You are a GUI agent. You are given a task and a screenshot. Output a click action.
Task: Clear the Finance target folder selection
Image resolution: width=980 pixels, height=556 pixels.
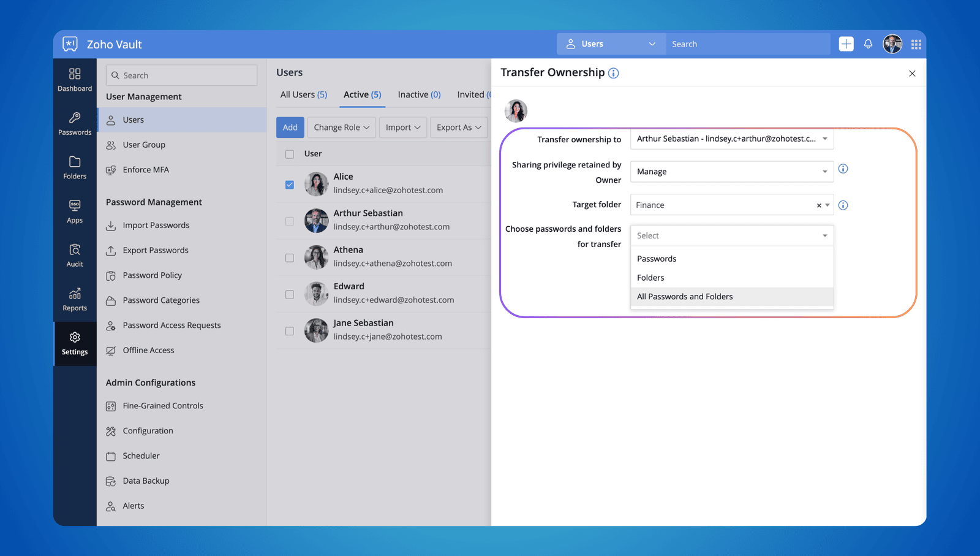point(818,205)
